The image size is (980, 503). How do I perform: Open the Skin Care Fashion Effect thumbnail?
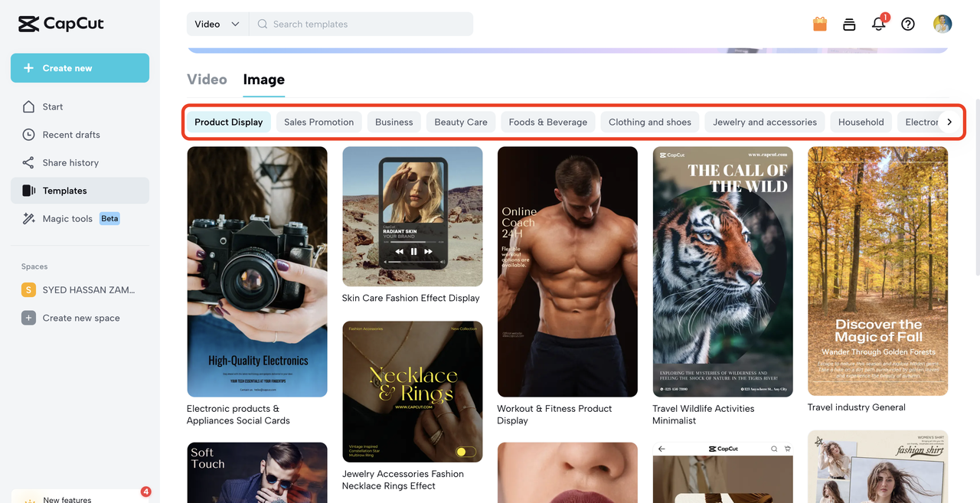pyautogui.click(x=413, y=217)
